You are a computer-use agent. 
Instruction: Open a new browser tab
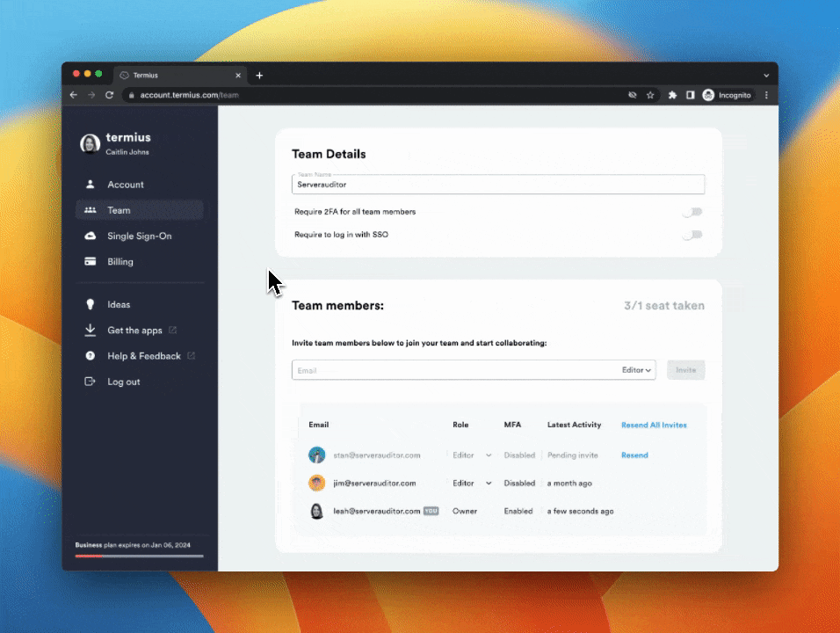pos(259,76)
